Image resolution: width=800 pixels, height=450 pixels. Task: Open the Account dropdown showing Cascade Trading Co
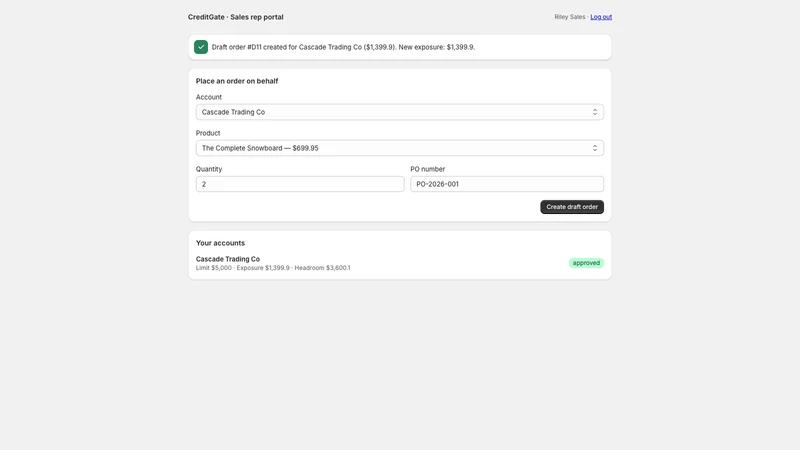point(399,112)
